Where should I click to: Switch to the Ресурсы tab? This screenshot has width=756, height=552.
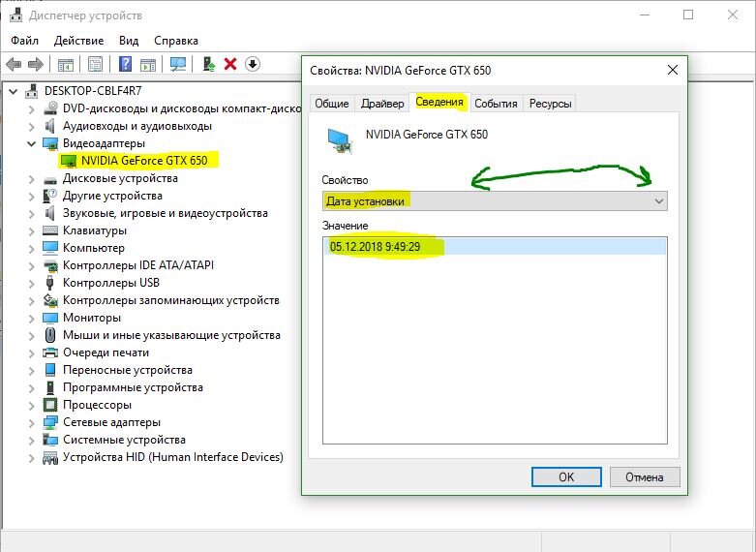tap(550, 104)
